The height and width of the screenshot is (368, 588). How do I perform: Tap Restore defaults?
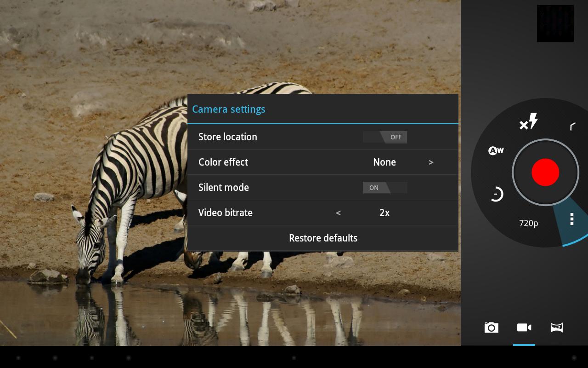click(x=323, y=238)
